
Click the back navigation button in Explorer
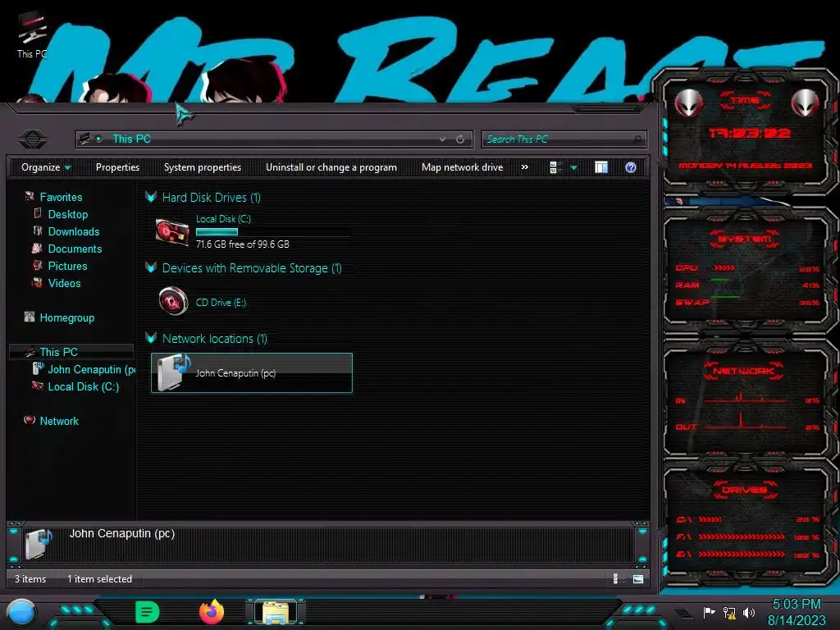tap(33, 139)
